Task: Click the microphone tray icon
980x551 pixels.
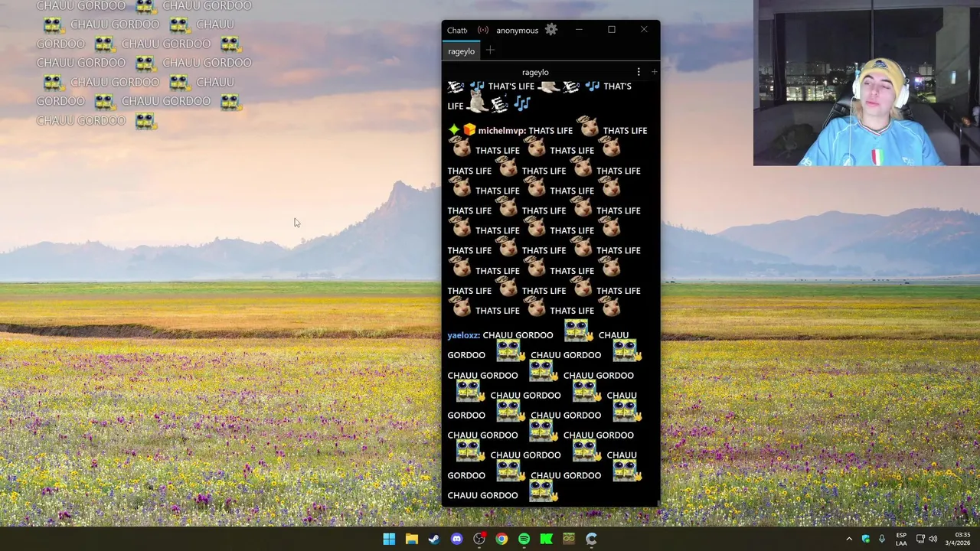Action: pyautogui.click(x=882, y=539)
